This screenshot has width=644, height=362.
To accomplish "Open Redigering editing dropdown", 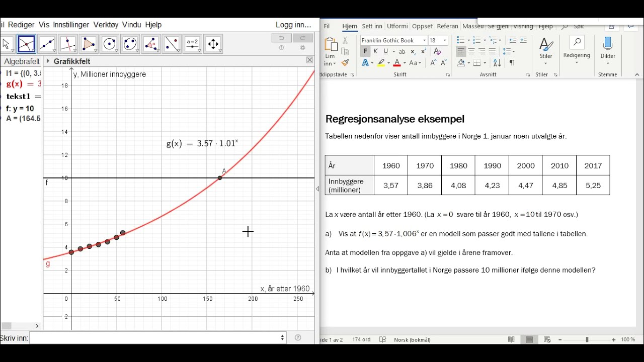I will point(577,49).
